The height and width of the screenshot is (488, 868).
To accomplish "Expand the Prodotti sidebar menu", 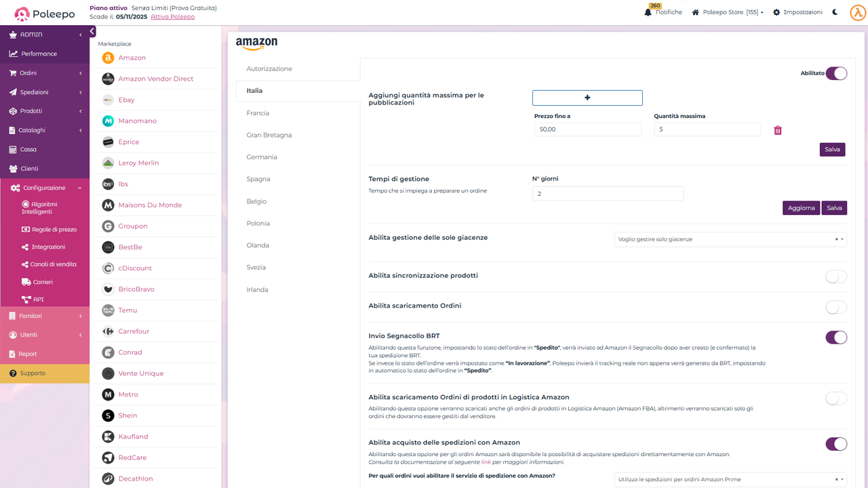I will coord(45,111).
